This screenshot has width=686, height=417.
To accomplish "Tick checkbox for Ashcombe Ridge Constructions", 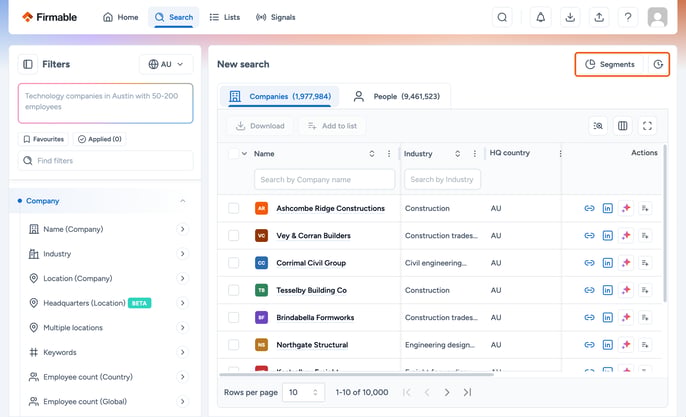I will 234,208.
